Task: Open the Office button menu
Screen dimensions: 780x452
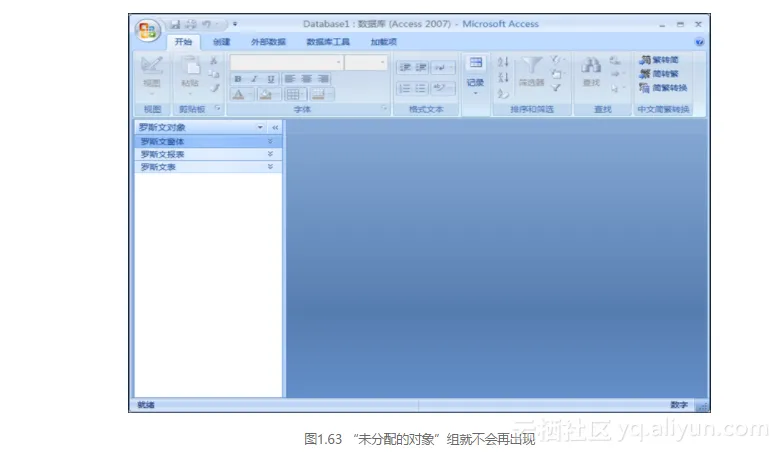Action: (147, 31)
